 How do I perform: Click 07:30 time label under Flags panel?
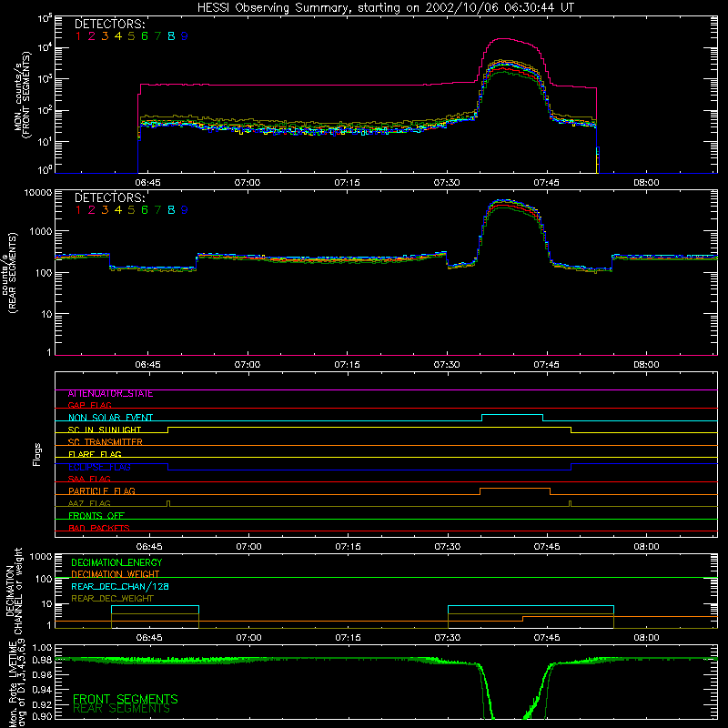(448, 547)
